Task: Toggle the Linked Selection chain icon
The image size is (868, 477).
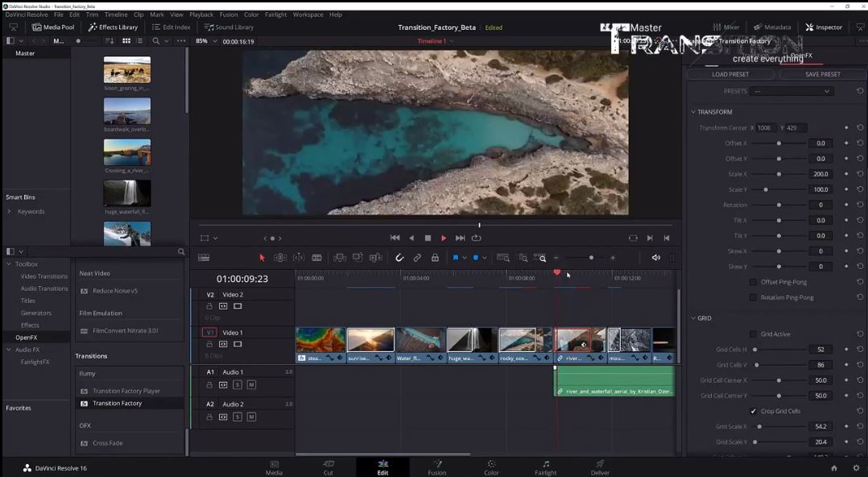Action: coord(417,258)
